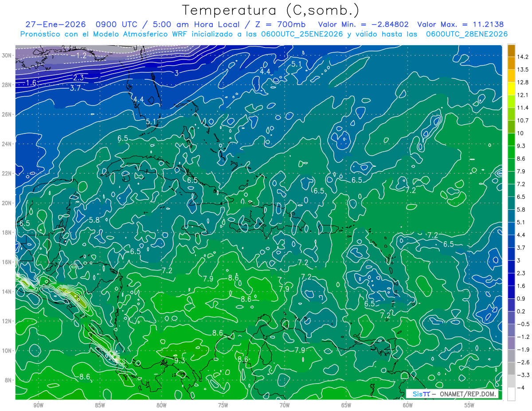Image resolution: width=532 pixels, height=411 pixels.
Task: Click the '30N' latitude axis label
Action: [x=7, y=55]
